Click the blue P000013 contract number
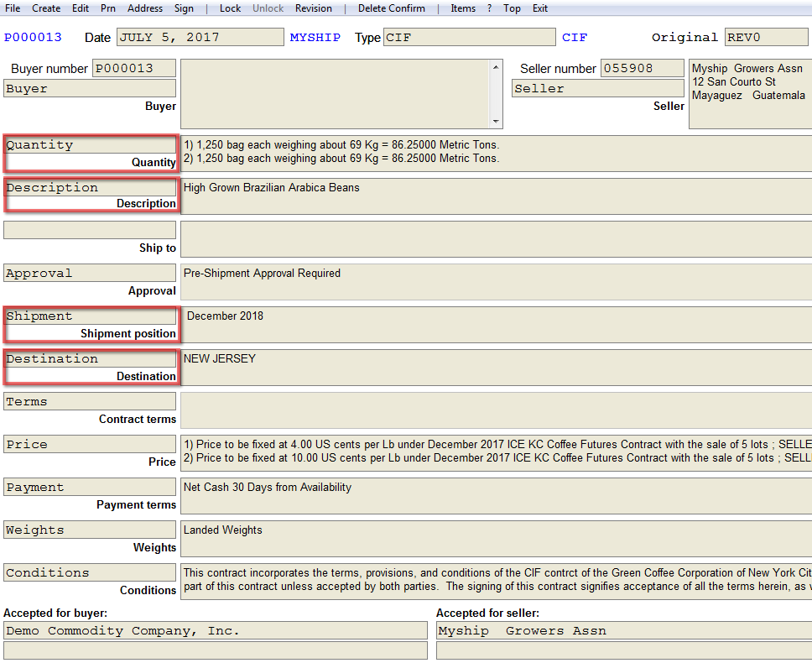812x663 pixels. [x=33, y=37]
